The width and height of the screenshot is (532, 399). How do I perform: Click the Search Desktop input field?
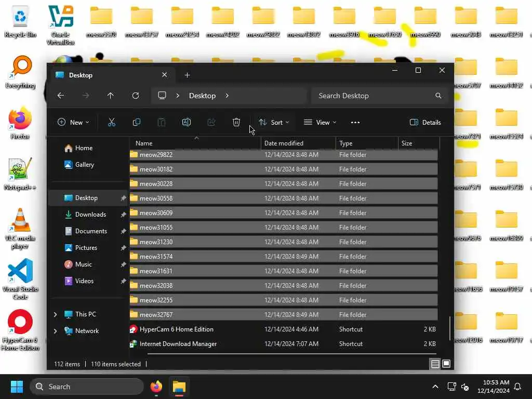tap(380, 96)
